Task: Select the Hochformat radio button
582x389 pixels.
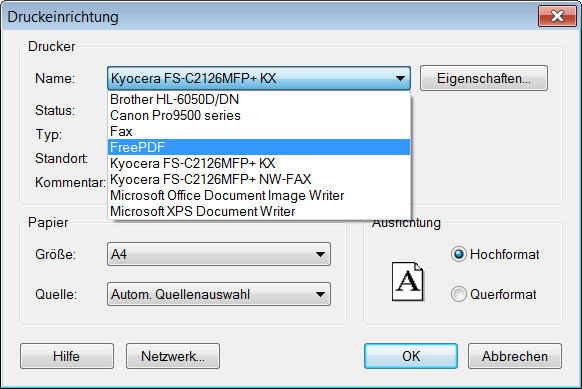Action: pos(459,254)
